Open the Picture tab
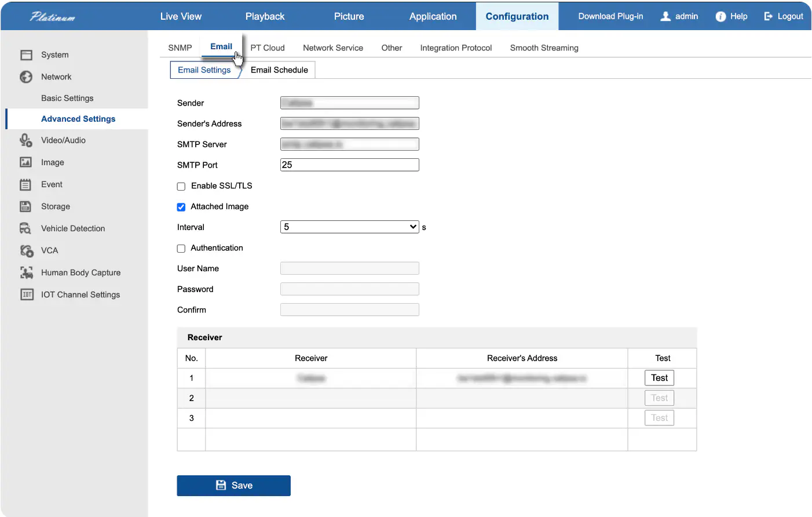 pos(349,16)
